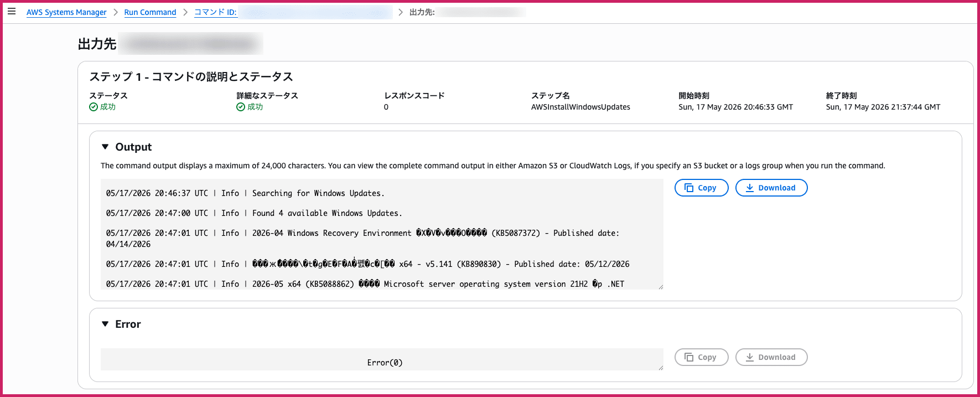The image size is (980, 397).
Task: Open the コマンド ID breadcrumb link
Action: pyautogui.click(x=215, y=12)
